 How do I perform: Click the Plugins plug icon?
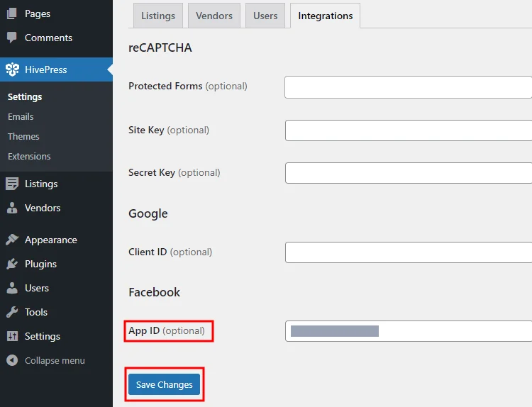pyautogui.click(x=12, y=264)
